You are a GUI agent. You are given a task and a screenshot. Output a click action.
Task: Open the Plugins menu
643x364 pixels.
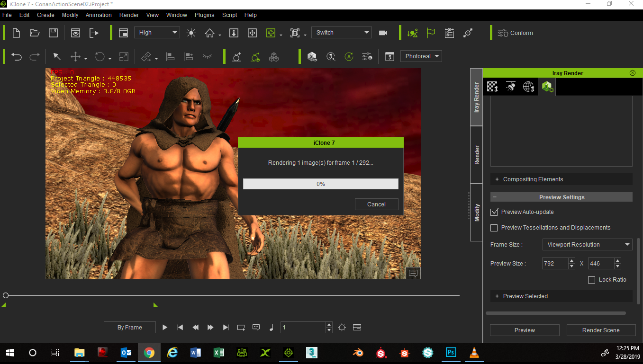click(205, 15)
